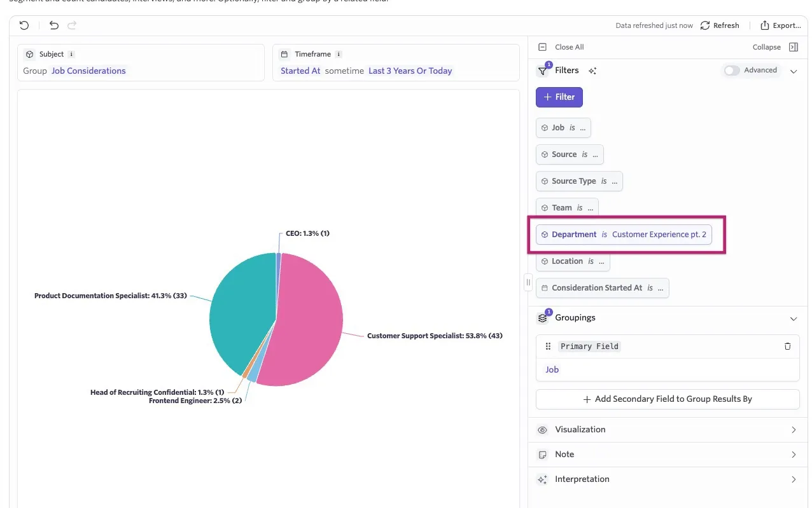Open the Team filter chip

[x=567, y=208]
